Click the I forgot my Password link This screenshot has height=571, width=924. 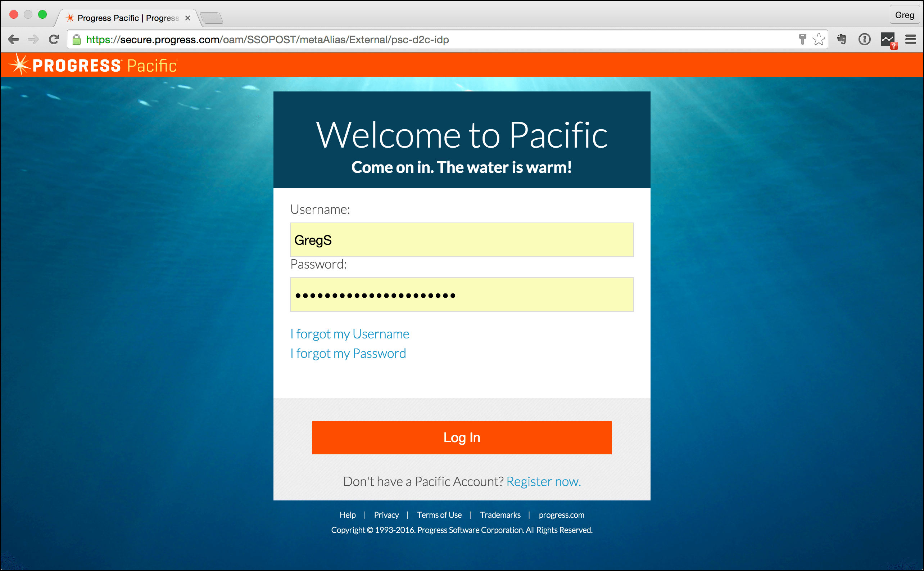click(x=348, y=354)
